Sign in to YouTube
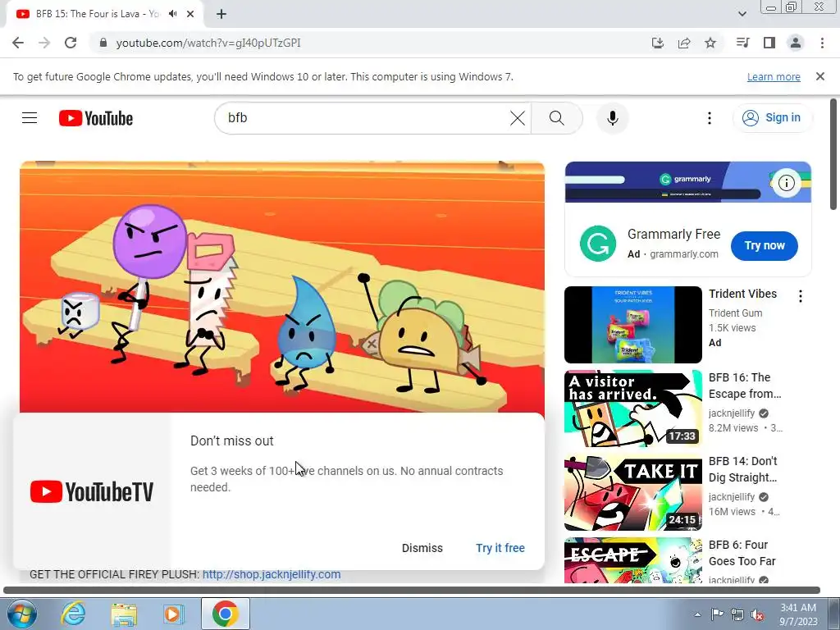Viewport: 840px width, 630px height. (x=772, y=118)
